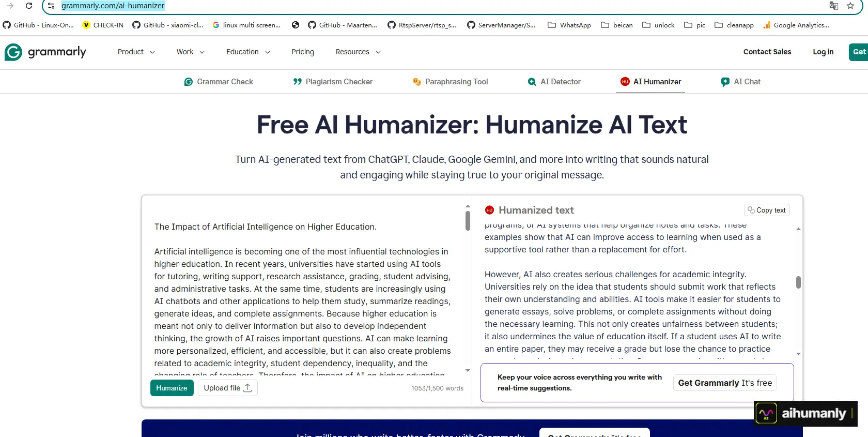Bookmark this page with the star icon
This screenshot has height=437, width=868.
(850, 6)
